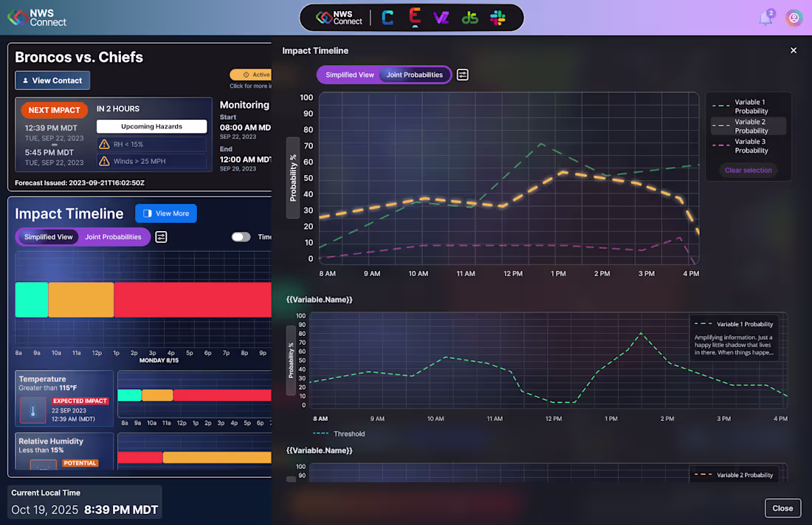Click the View More button
The image size is (812, 525).
(x=165, y=213)
